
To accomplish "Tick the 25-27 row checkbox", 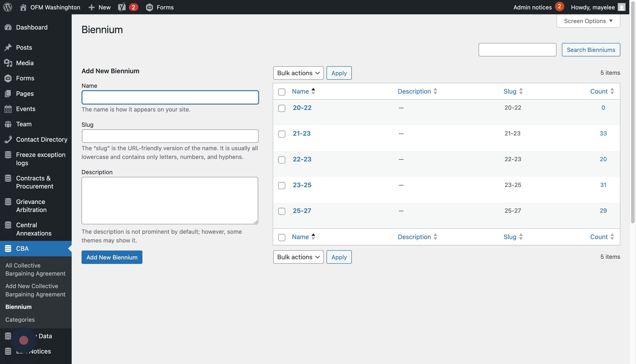I will point(282,211).
